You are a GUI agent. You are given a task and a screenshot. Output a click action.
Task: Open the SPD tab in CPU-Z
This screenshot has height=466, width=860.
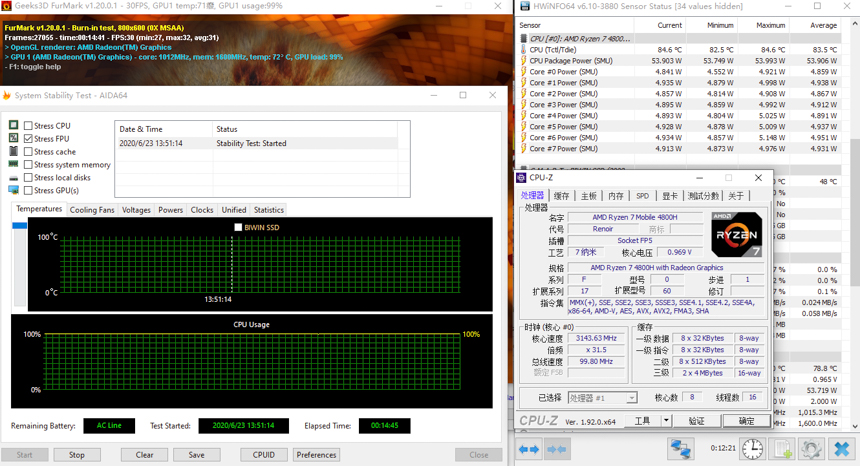click(x=642, y=196)
